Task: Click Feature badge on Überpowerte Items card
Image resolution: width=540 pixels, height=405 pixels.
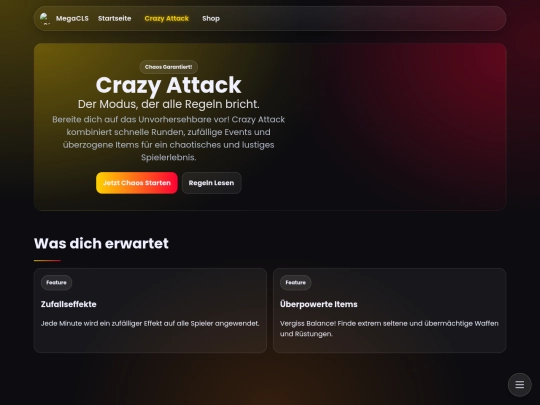Action: point(295,282)
